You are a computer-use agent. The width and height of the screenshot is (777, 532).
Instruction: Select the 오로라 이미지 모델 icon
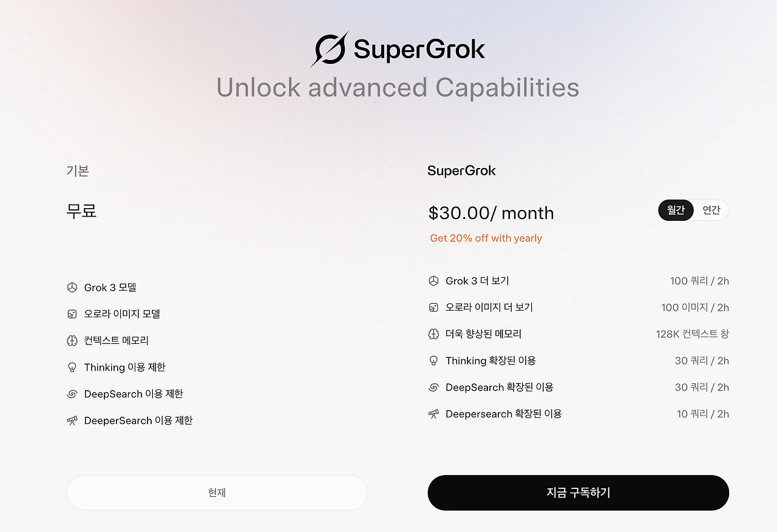(x=72, y=314)
